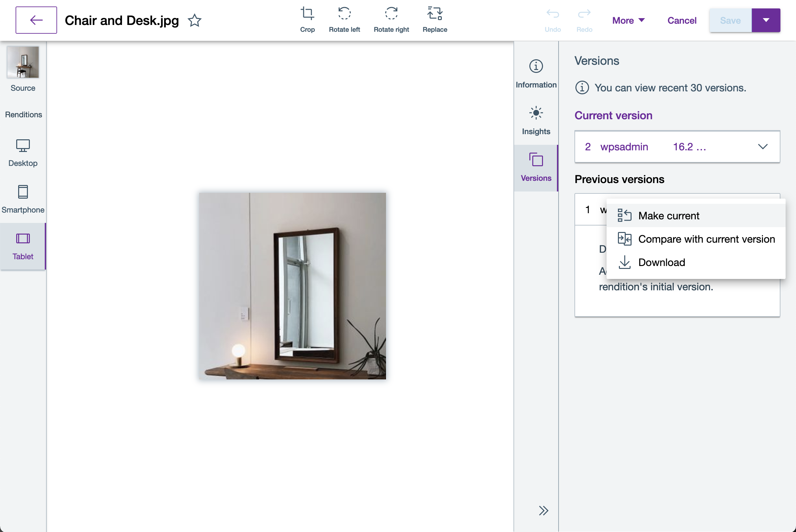Expand the Save options arrow
Viewport: 796px width, 532px height.
tap(766, 20)
